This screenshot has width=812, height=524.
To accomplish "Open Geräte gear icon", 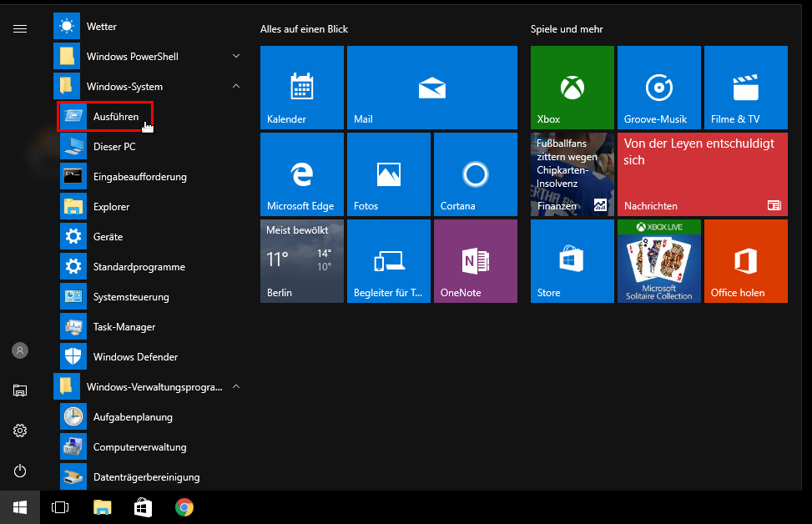I will 73,236.
